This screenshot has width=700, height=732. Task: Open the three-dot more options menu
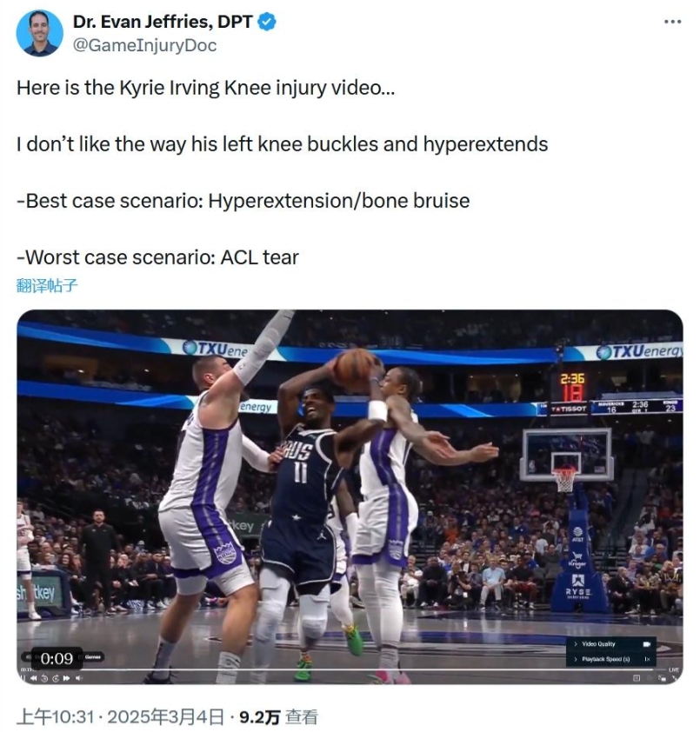[x=672, y=22]
